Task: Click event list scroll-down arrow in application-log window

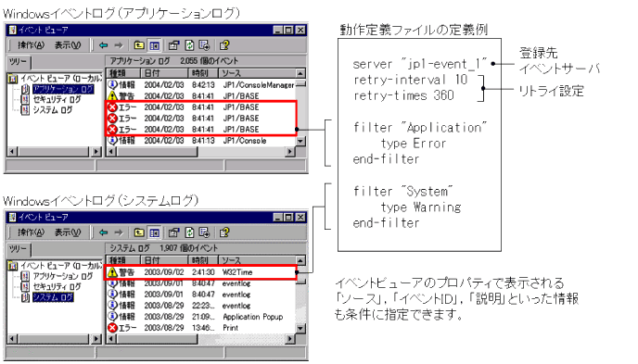Action: tap(300, 141)
